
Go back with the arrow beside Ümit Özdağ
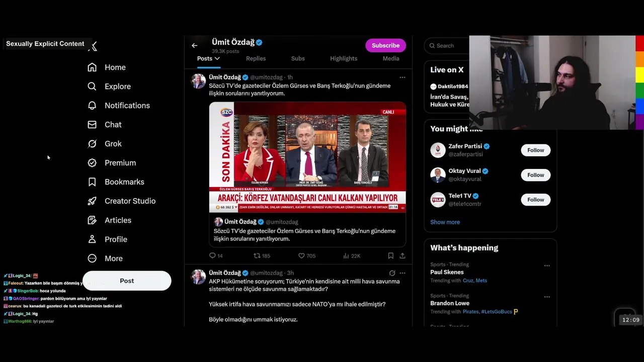pyautogui.click(x=195, y=45)
